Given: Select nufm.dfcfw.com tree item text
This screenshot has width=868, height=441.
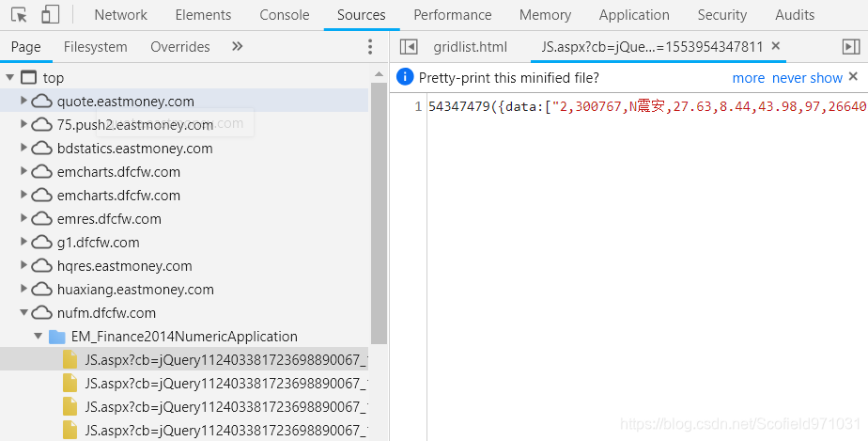Looking at the screenshot, I should click(106, 313).
